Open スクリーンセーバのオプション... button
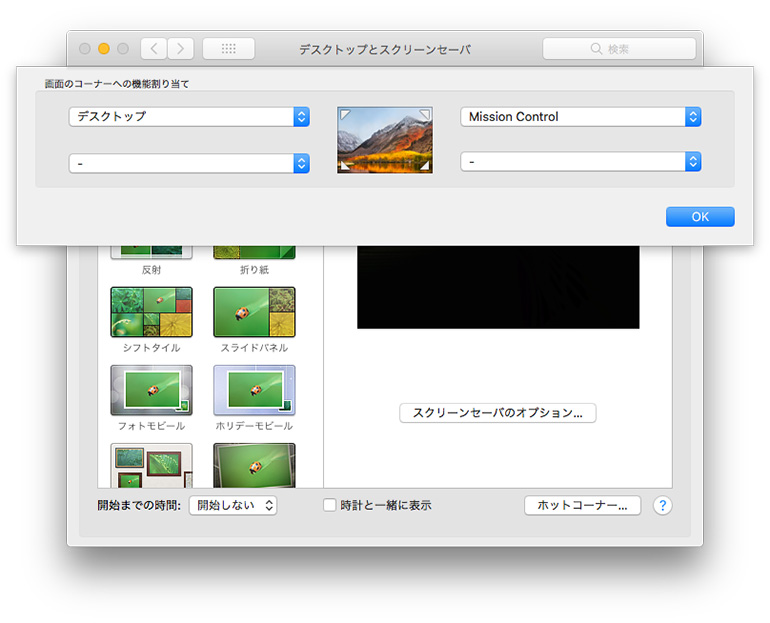Screen dimensions: 770x623 point(497,412)
